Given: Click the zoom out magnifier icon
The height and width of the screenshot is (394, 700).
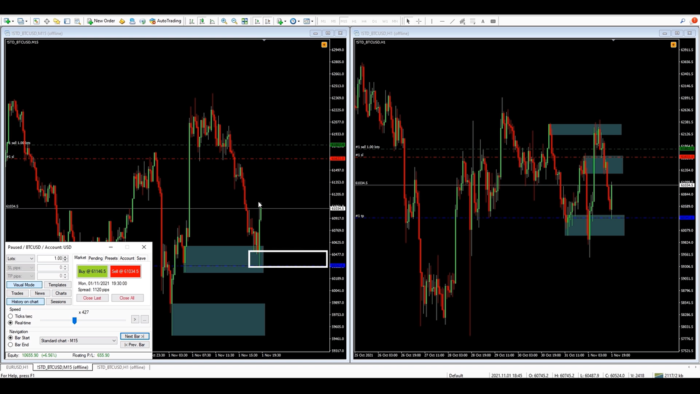Looking at the screenshot, I should [234, 21].
